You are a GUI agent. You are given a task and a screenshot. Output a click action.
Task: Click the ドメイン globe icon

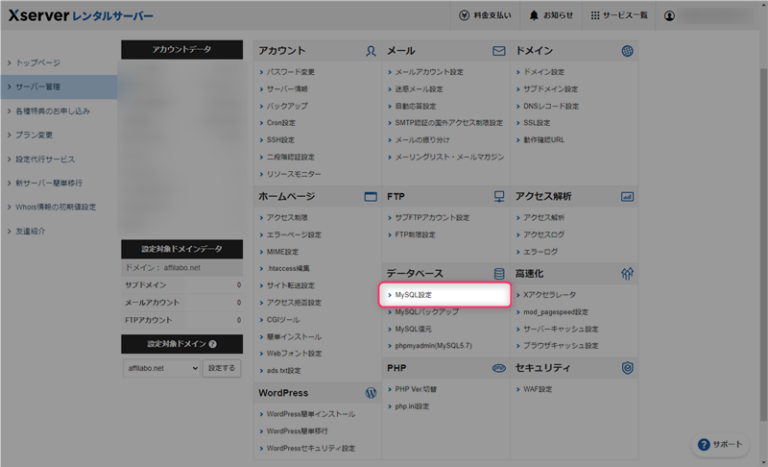(627, 50)
